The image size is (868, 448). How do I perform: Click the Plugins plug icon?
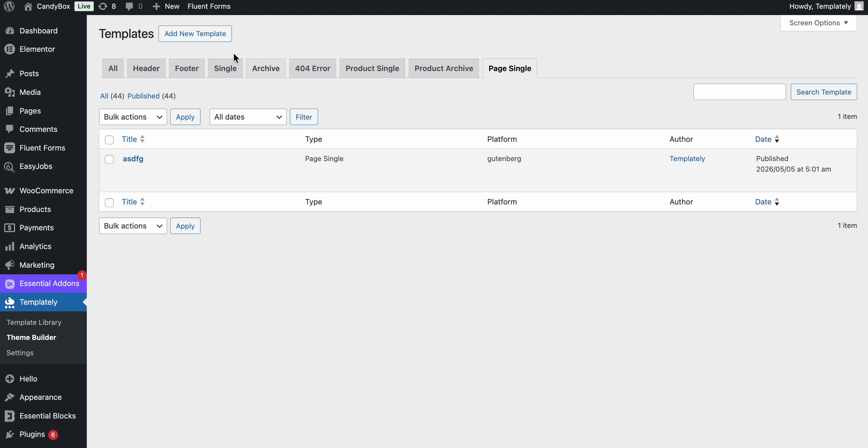pyautogui.click(x=10, y=434)
